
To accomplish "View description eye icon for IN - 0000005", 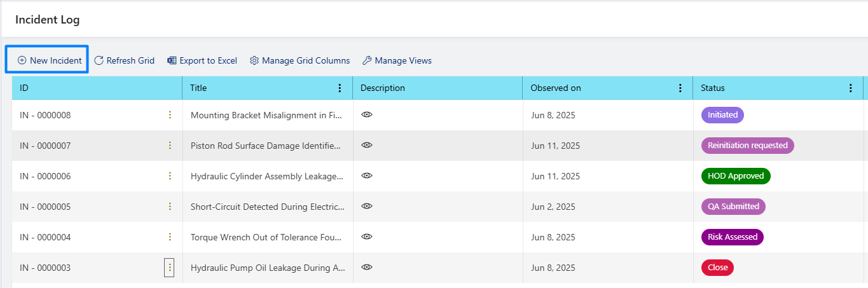I will 366,206.
